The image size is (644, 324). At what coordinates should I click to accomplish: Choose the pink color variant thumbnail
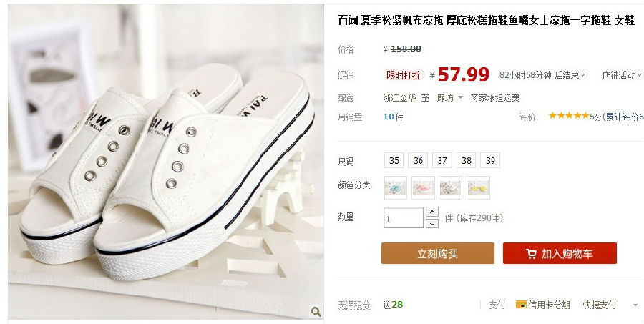tap(423, 188)
